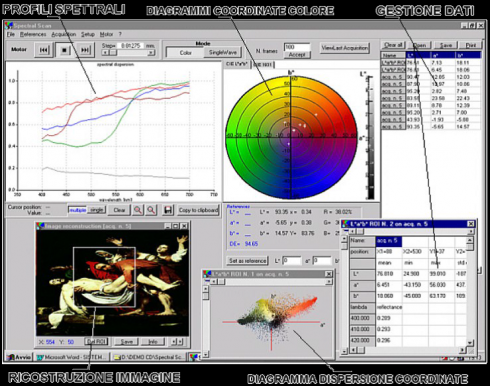Click the N. frames input field
Image resolution: width=490 pixels, height=386 pixels.
297,47
